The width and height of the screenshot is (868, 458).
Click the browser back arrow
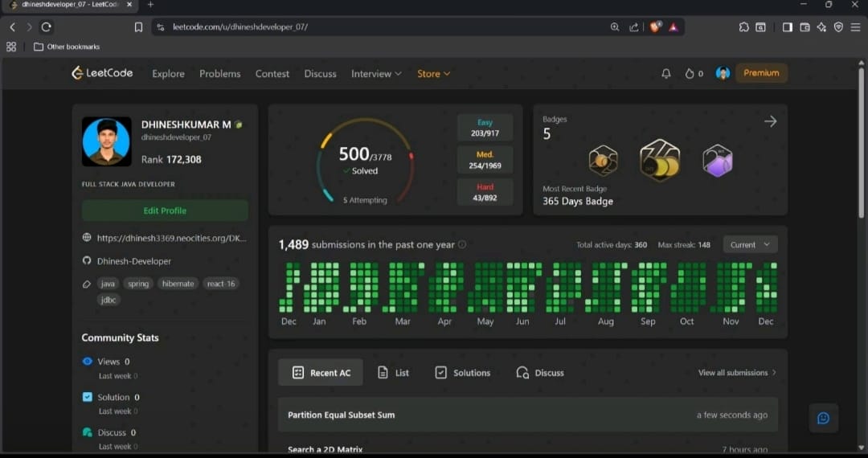(12, 27)
